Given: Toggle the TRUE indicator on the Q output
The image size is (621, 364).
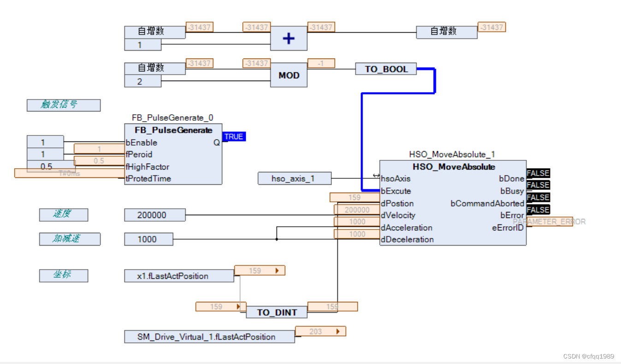Looking at the screenshot, I should point(234,136).
